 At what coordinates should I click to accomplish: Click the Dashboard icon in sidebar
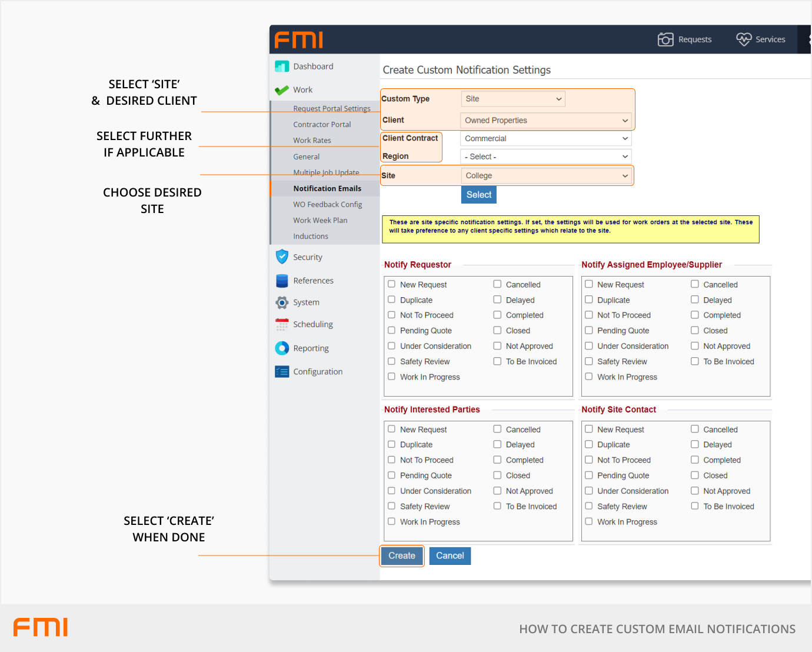tap(282, 66)
